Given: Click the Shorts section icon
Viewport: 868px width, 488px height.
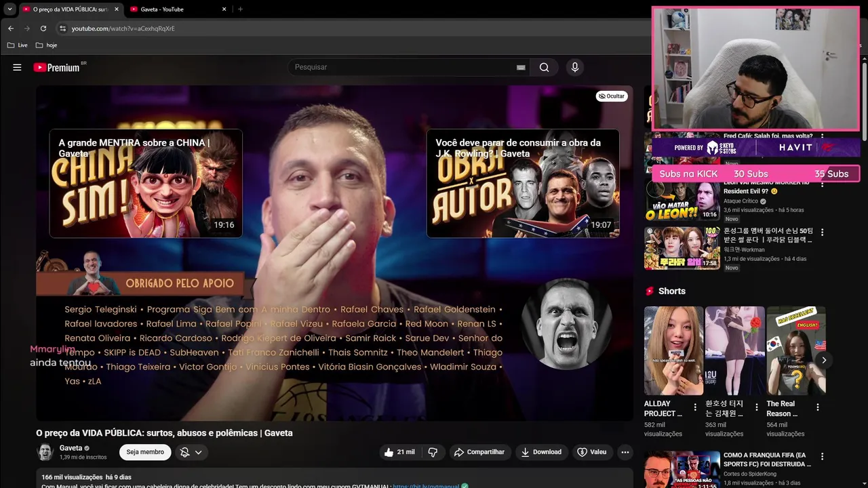Looking at the screenshot, I should point(650,291).
